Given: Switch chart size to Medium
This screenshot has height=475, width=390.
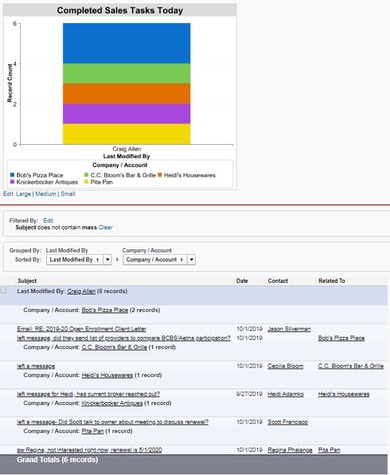Looking at the screenshot, I should [46, 194].
